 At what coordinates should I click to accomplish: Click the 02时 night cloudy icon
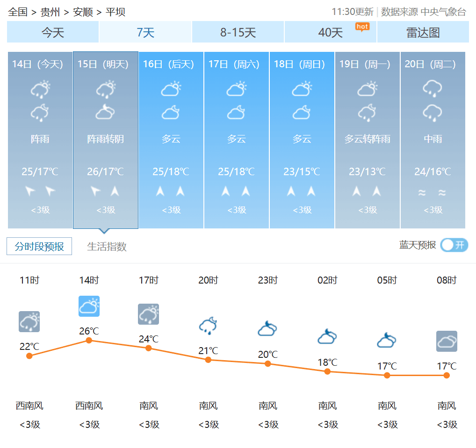coord(327,336)
